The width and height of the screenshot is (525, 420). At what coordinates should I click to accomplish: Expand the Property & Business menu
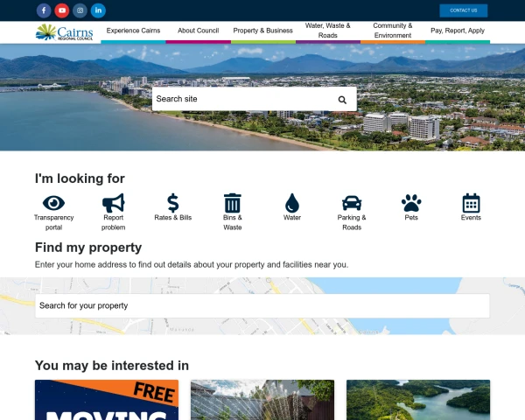(262, 31)
